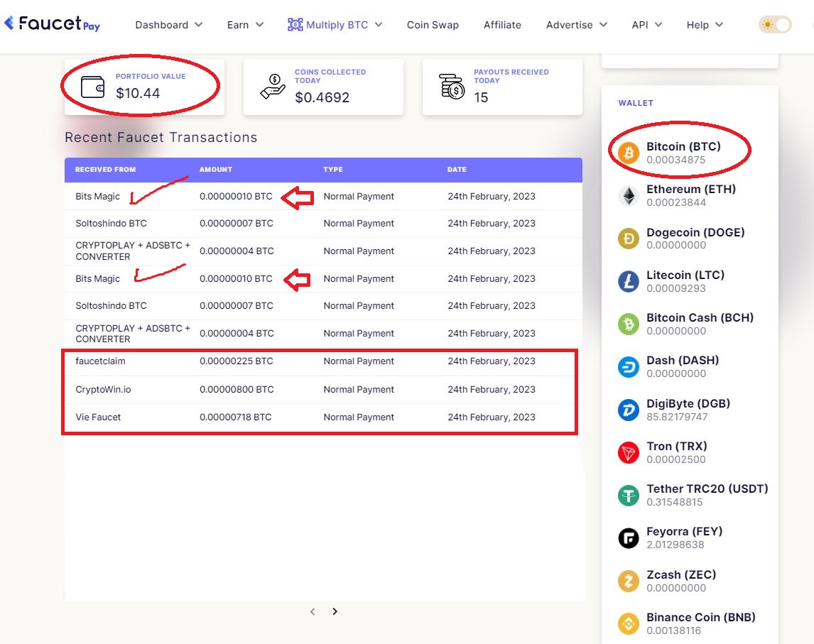Open the Affiliate page
This screenshot has width=814, height=644.
point(502,25)
